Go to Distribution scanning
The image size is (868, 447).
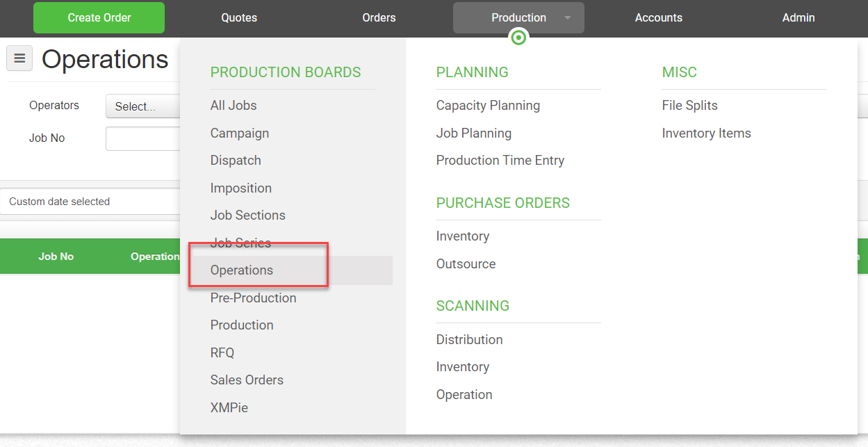469,340
